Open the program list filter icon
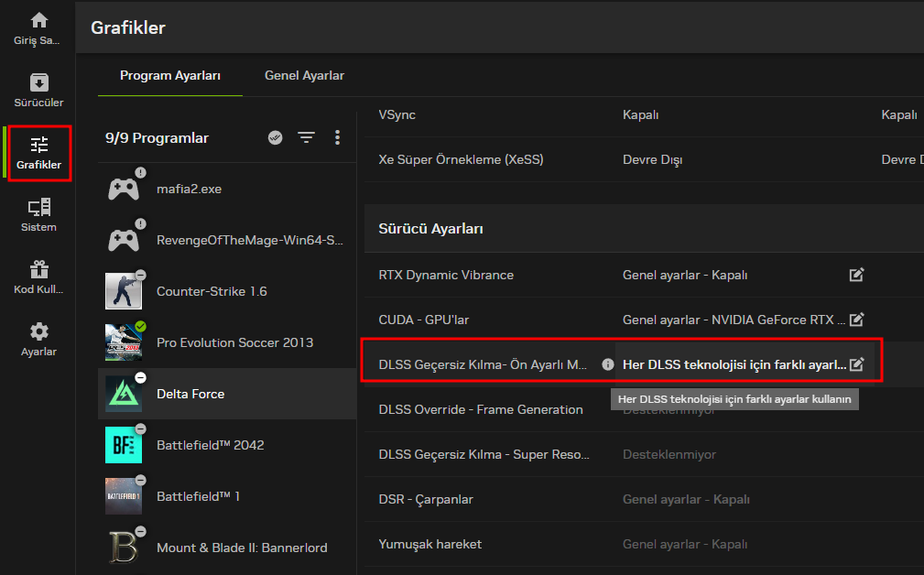Image resolution: width=924 pixels, height=575 pixels. coord(307,138)
